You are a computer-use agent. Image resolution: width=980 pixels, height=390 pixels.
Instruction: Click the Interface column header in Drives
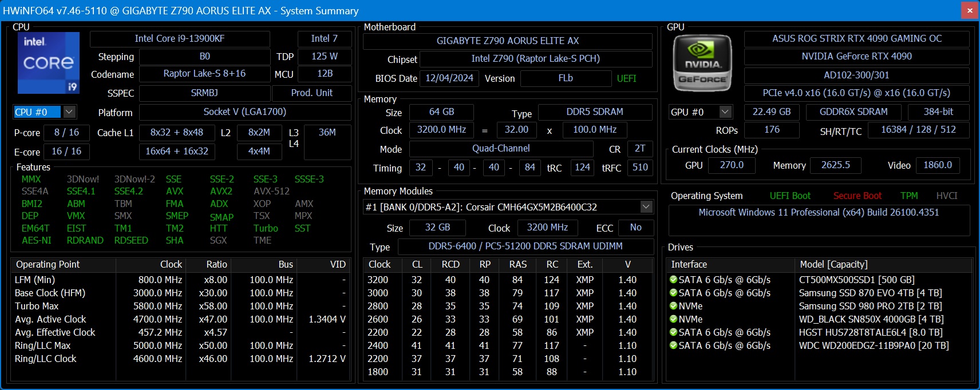(x=730, y=264)
